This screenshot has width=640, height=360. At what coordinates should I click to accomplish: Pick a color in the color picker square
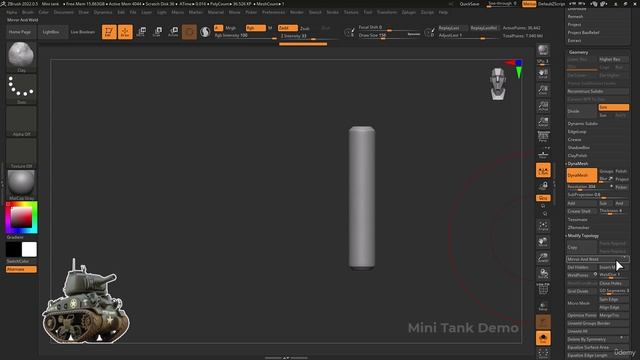(x=21, y=217)
